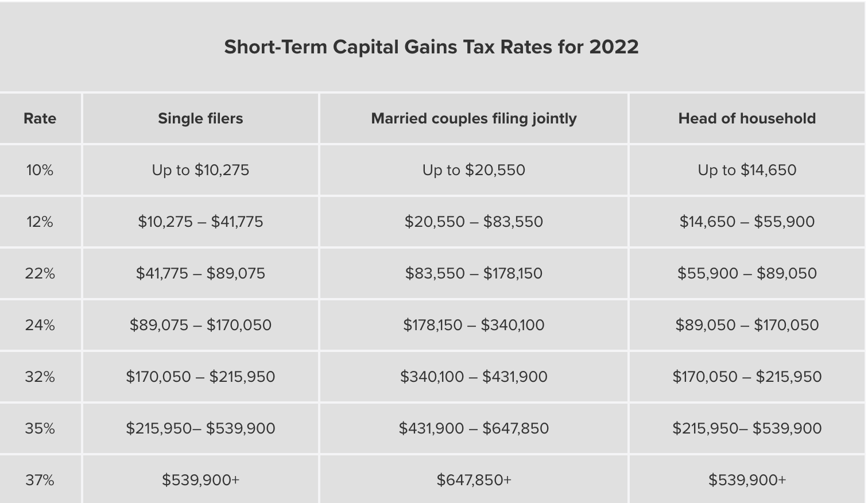Click the Up to $10,275 cell
Screen dimensions: 868x503
click(200, 170)
